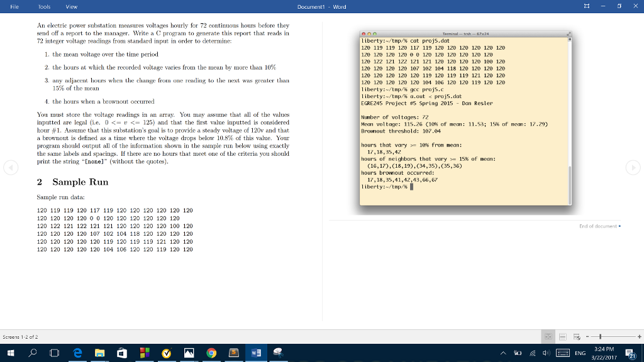Click the zoom in plus button
The height and width of the screenshot is (362, 644).
click(639, 337)
